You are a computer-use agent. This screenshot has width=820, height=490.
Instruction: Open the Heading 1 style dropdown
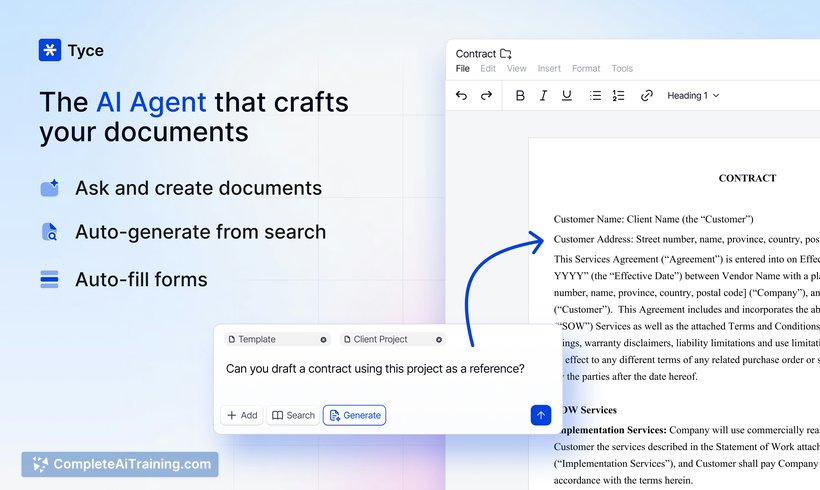693,95
